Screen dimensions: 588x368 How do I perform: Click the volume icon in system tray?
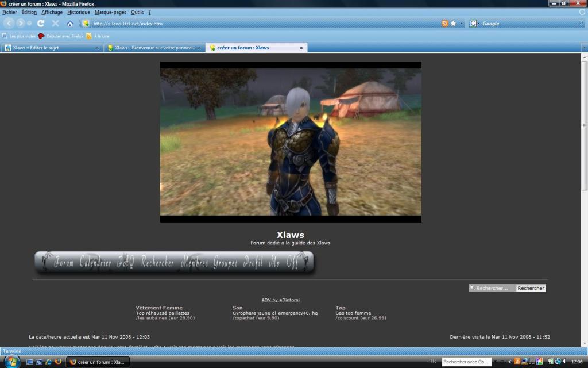click(564, 362)
